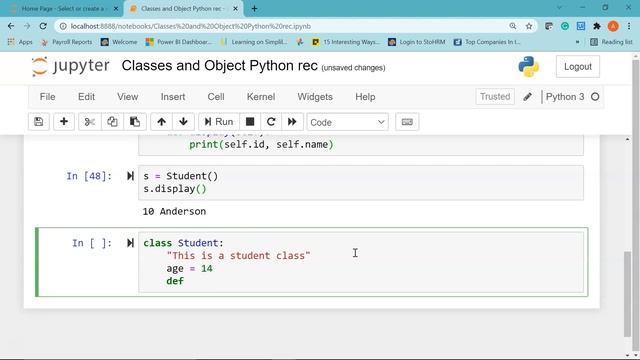
Task: Open the Cell menu
Action: click(x=216, y=97)
